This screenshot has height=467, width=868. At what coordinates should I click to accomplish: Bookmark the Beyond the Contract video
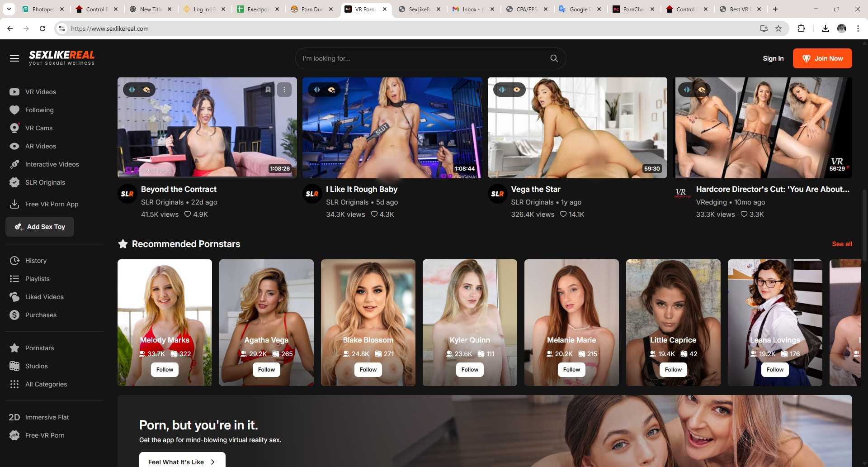(x=268, y=90)
